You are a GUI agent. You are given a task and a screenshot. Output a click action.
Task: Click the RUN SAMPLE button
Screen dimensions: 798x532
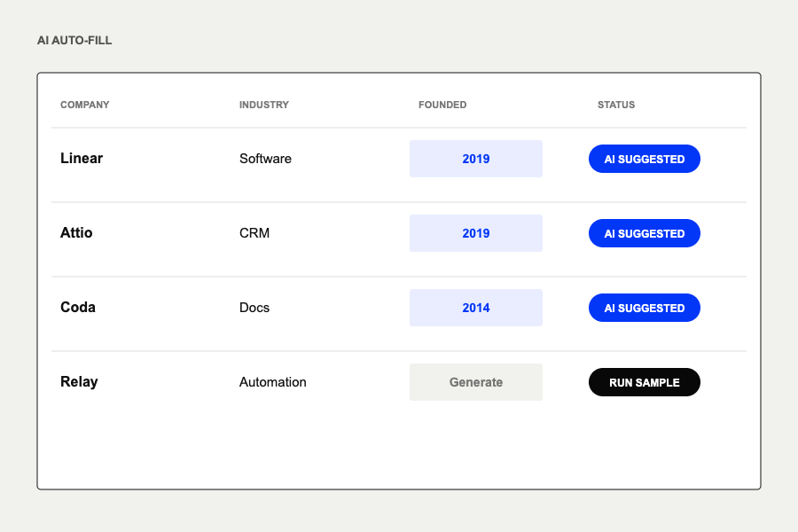click(x=645, y=382)
